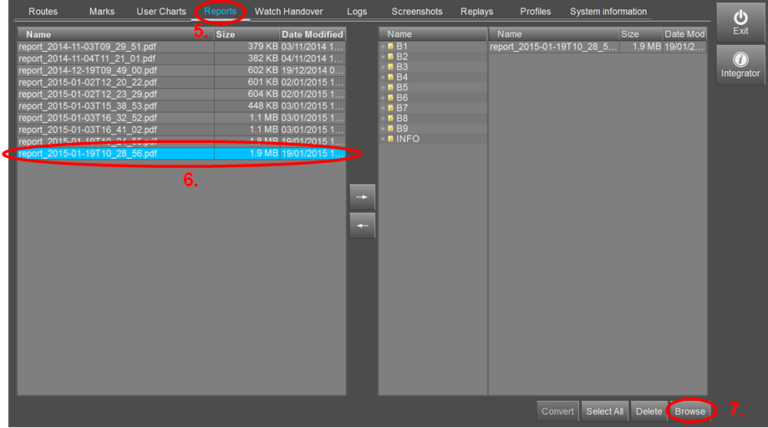Screen dimensions: 768x428
Task: Click the Delete button
Action: tap(648, 411)
